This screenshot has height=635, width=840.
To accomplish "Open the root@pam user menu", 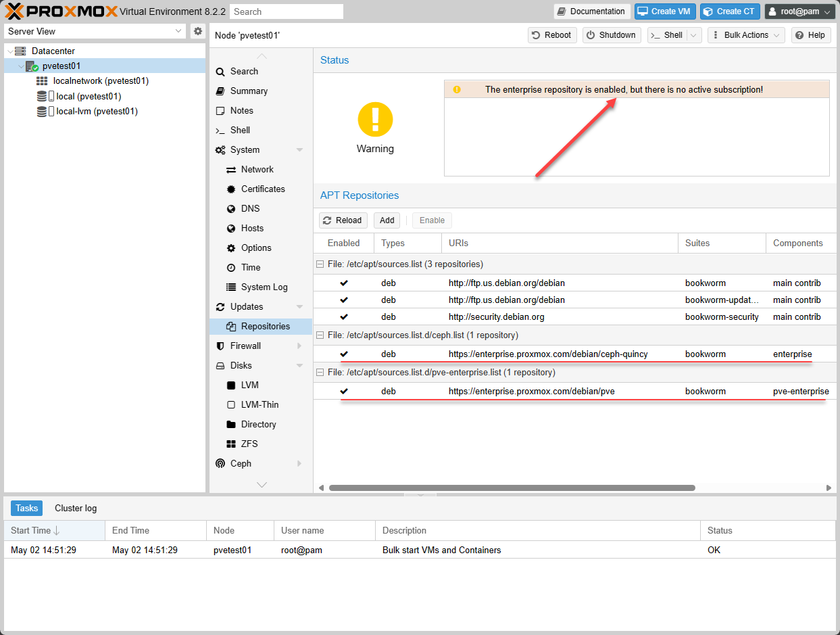I will pos(800,11).
